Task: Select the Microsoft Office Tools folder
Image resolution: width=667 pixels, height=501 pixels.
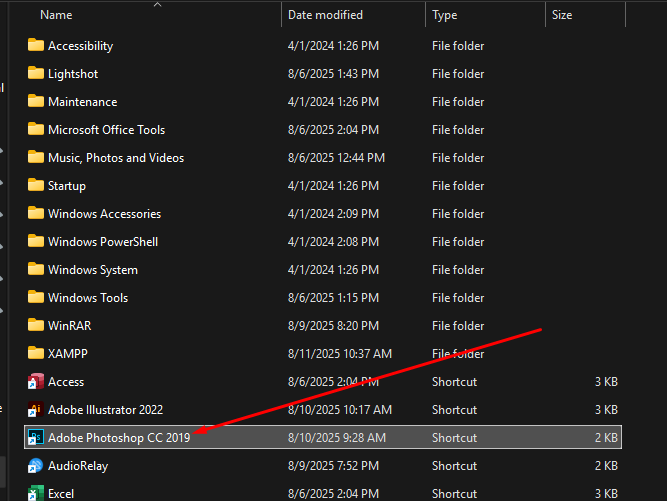Action: click(x=106, y=130)
